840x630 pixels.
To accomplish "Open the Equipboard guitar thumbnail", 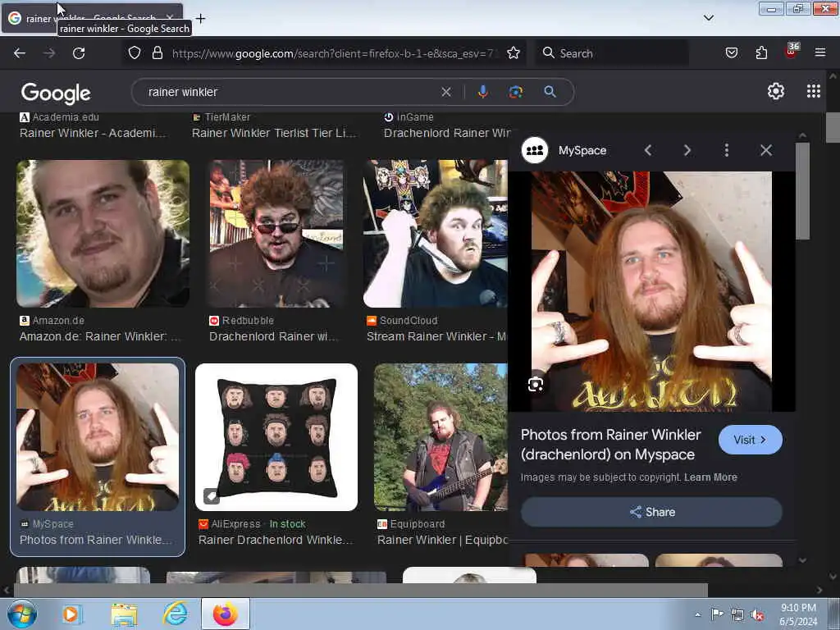I will [441, 437].
